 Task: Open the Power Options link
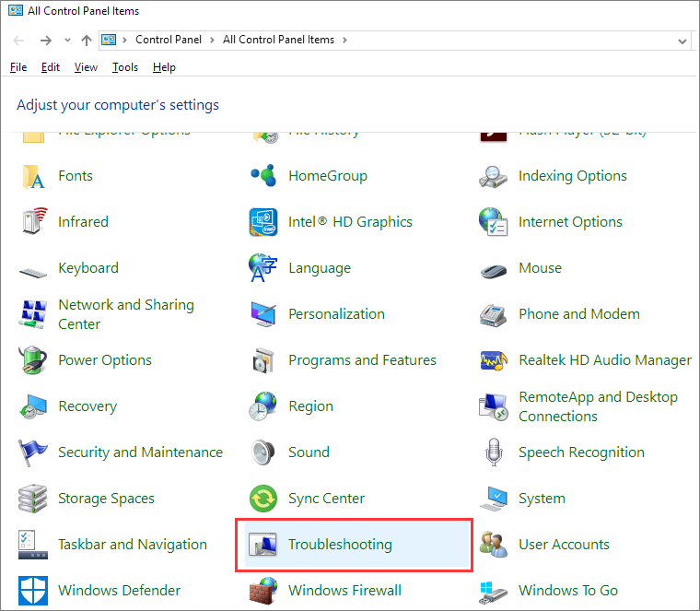point(105,360)
